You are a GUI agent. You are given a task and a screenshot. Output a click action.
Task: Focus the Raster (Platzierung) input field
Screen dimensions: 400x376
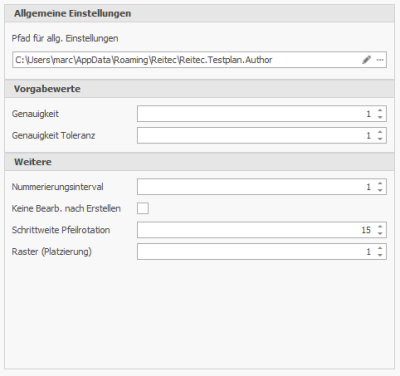coord(262,252)
